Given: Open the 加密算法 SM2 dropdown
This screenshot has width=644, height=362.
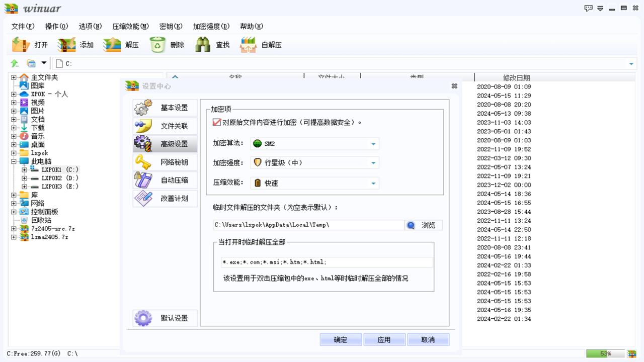Looking at the screenshot, I should point(372,143).
